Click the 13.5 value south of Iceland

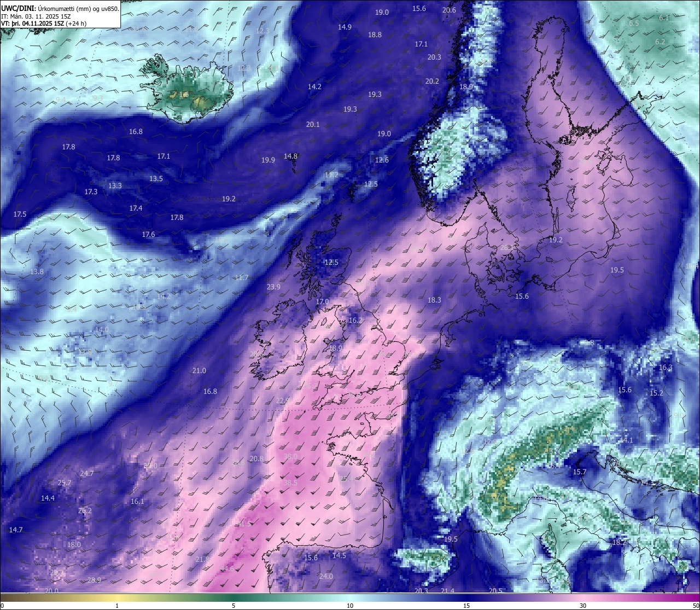coord(156,179)
